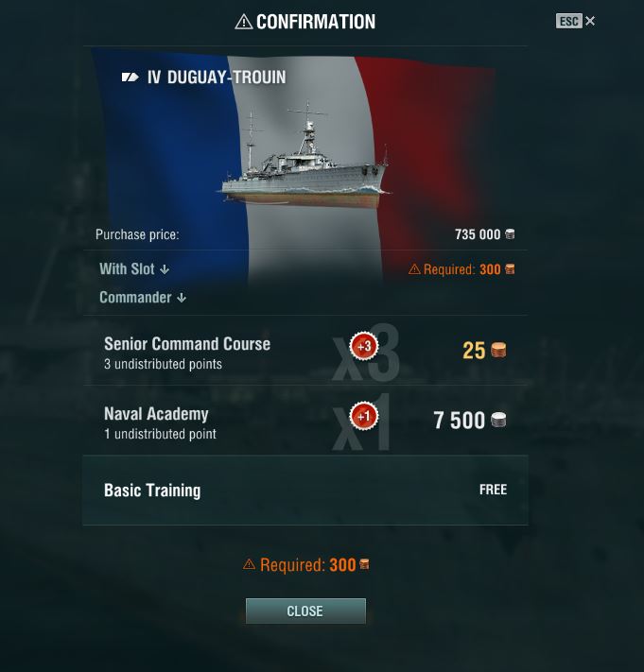This screenshot has height=672, width=644.
Task: Dismiss the dialog with the X icon
Action: [590, 21]
